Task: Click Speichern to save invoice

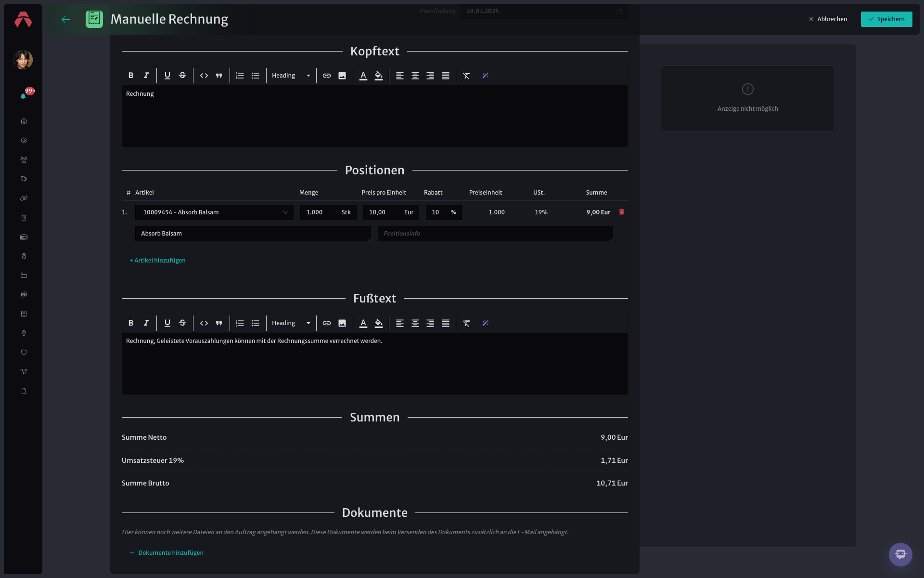Action: coord(886,19)
